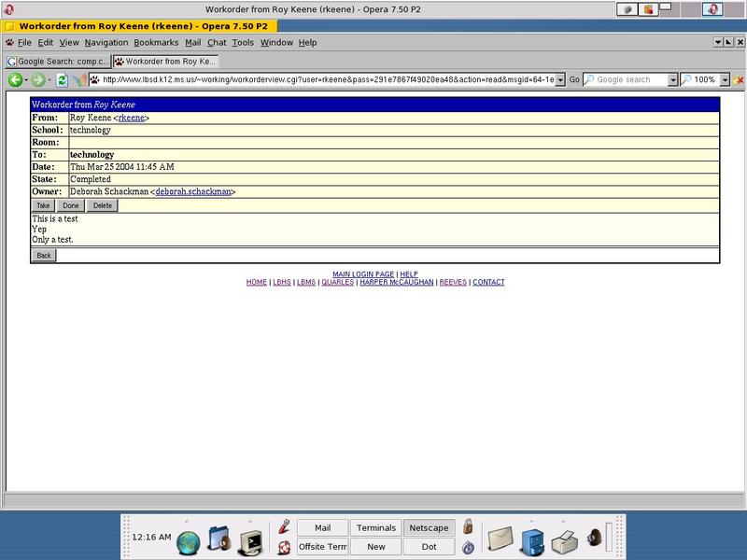Screen dimensions: 747x560
Task: Reload the workorder page
Action: (62, 80)
